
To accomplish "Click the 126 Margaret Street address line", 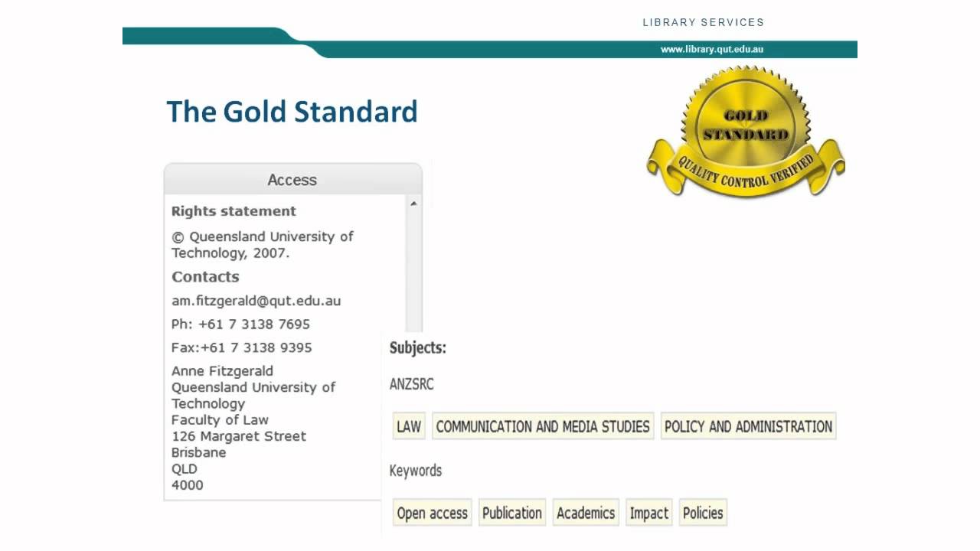I will tap(239, 436).
